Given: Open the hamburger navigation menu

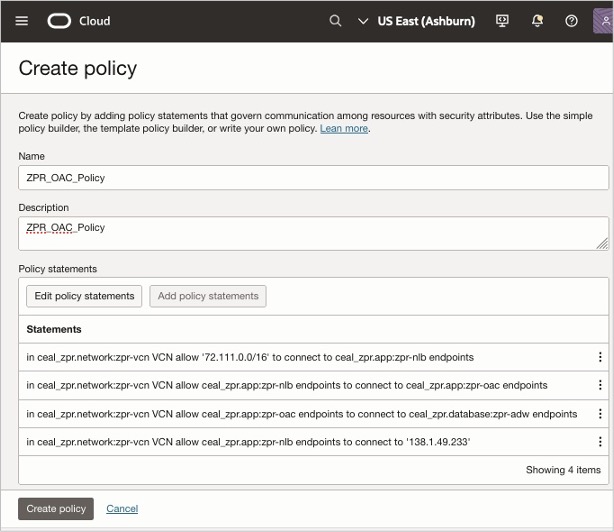Looking at the screenshot, I should click(x=22, y=21).
